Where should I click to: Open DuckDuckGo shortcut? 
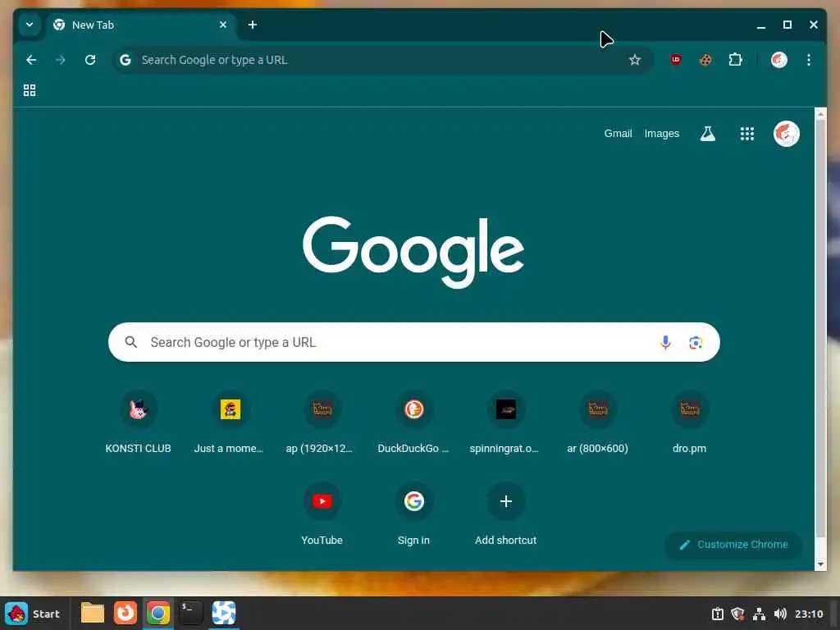pyautogui.click(x=413, y=423)
